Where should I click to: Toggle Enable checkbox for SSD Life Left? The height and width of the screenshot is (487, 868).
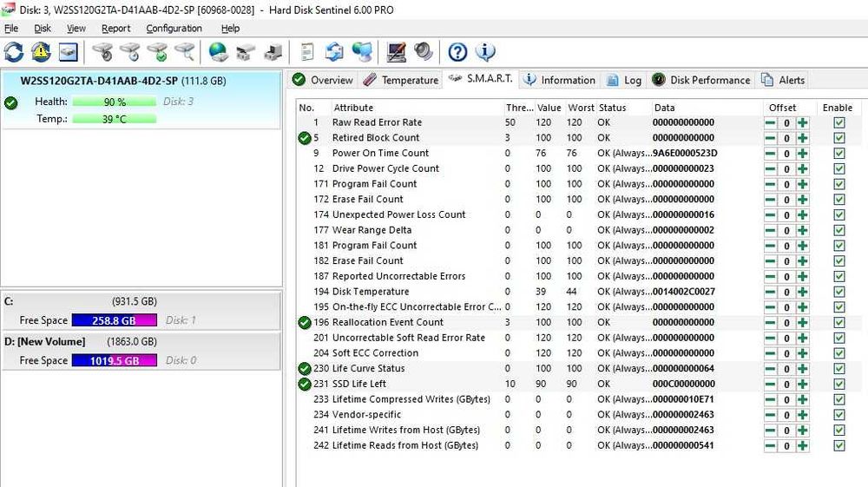click(839, 384)
